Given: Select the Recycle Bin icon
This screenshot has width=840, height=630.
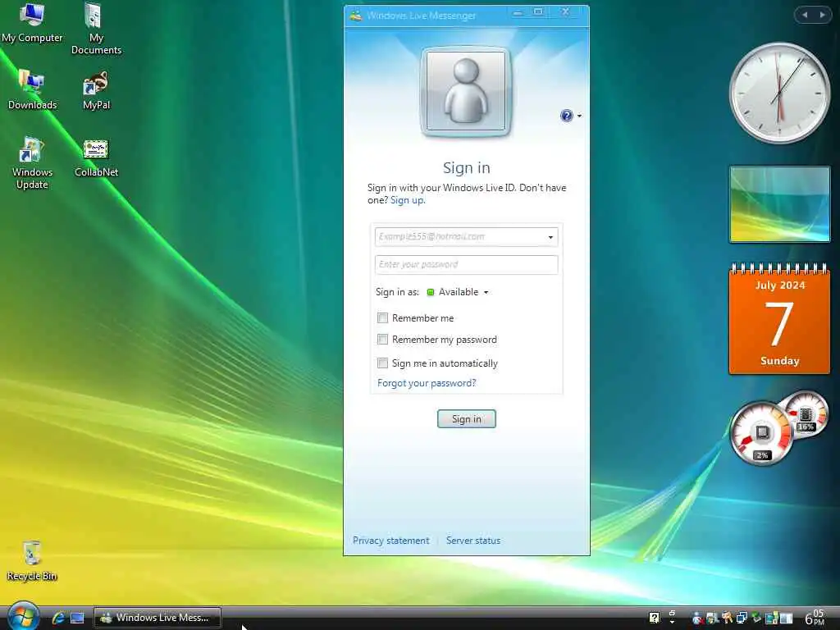Looking at the screenshot, I should pos(32,561).
